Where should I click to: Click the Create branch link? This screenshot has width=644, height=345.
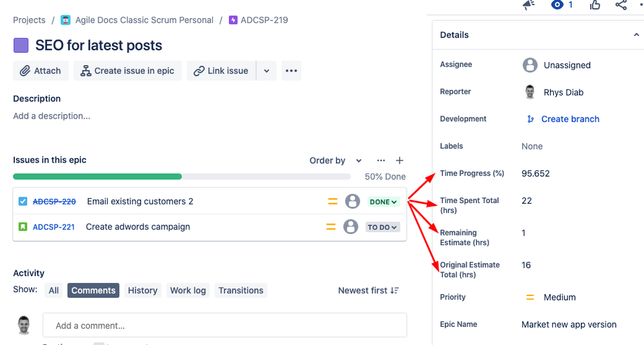tap(570, 119)
